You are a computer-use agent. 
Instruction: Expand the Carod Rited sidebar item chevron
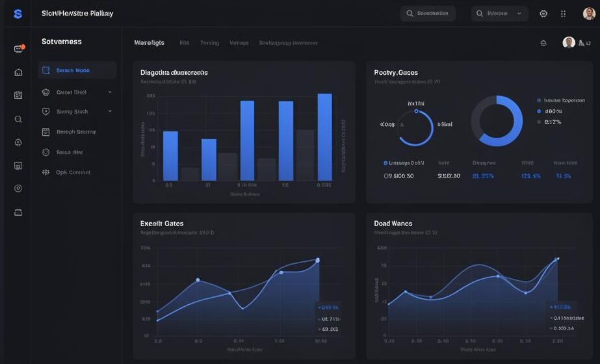pos(110,92)
